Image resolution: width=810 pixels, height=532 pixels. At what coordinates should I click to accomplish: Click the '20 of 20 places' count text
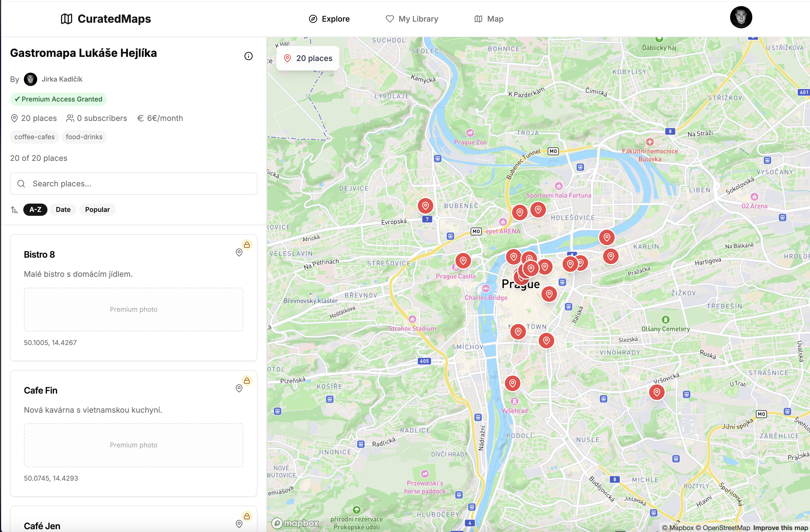pyautogui.click(x=39, y=158)
